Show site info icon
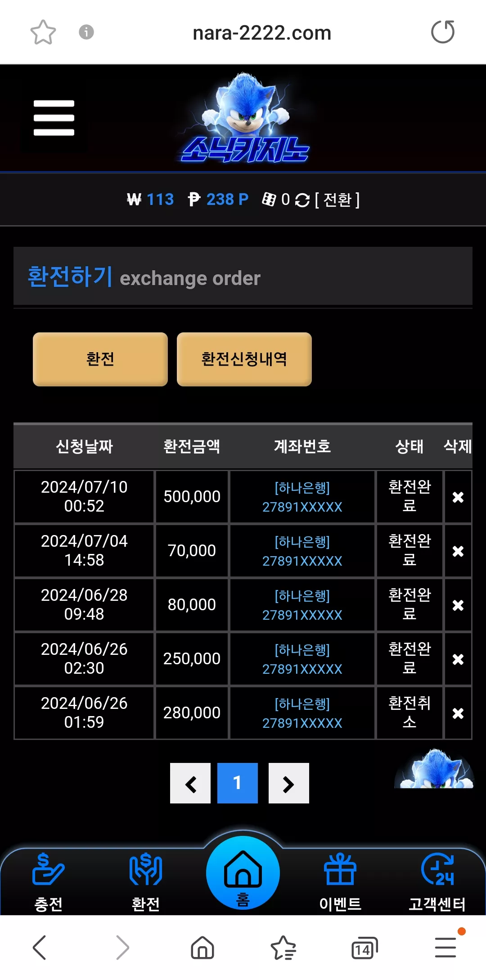 (86, 32)
